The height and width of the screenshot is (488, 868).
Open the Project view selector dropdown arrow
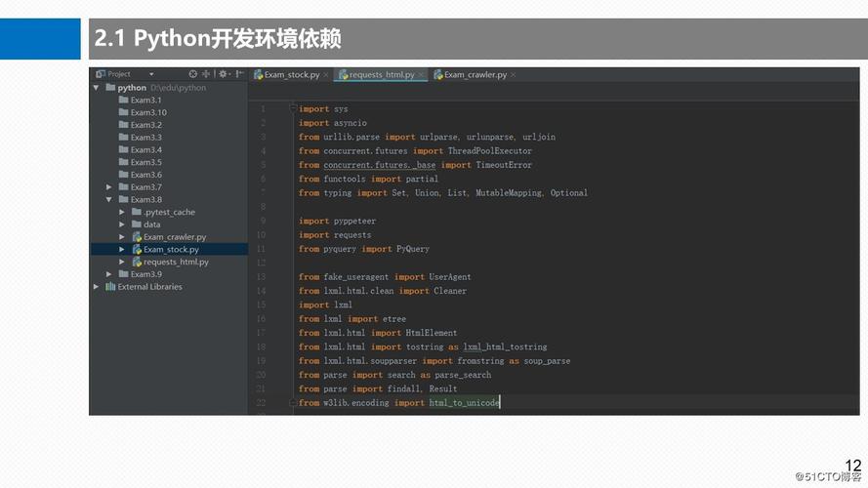coord(151,74)
